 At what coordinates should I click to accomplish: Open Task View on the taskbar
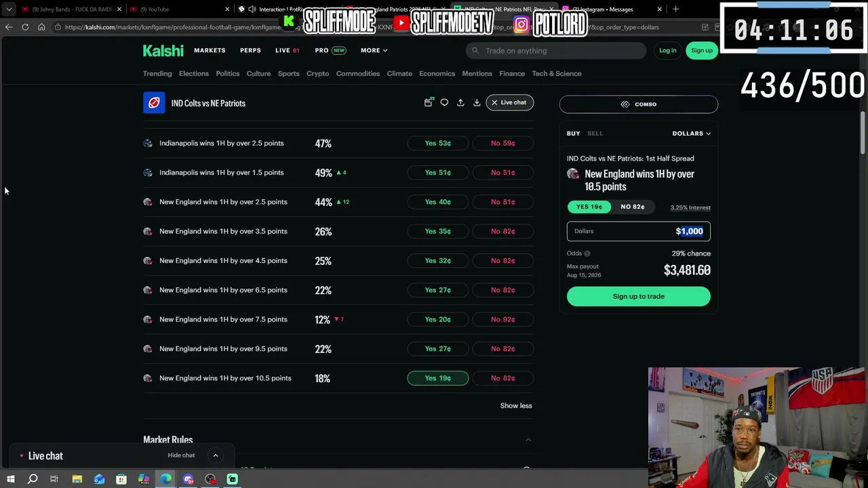tap(54, 479)
